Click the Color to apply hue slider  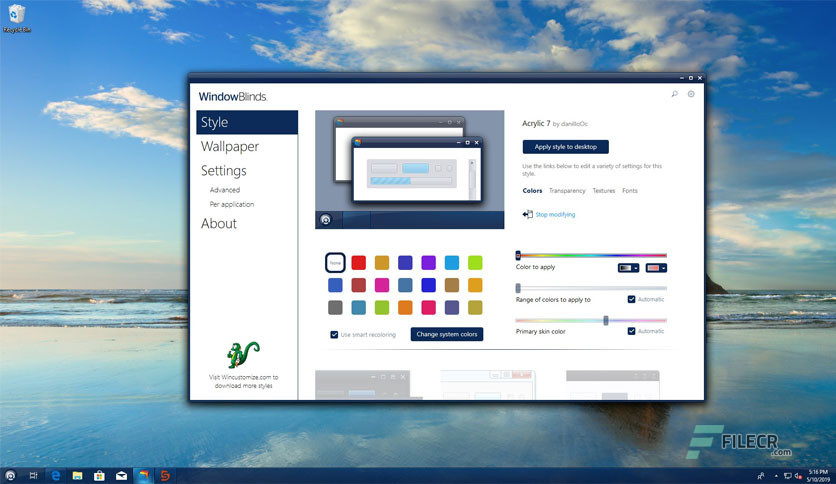pyautogui.click(x=591, y=255)
